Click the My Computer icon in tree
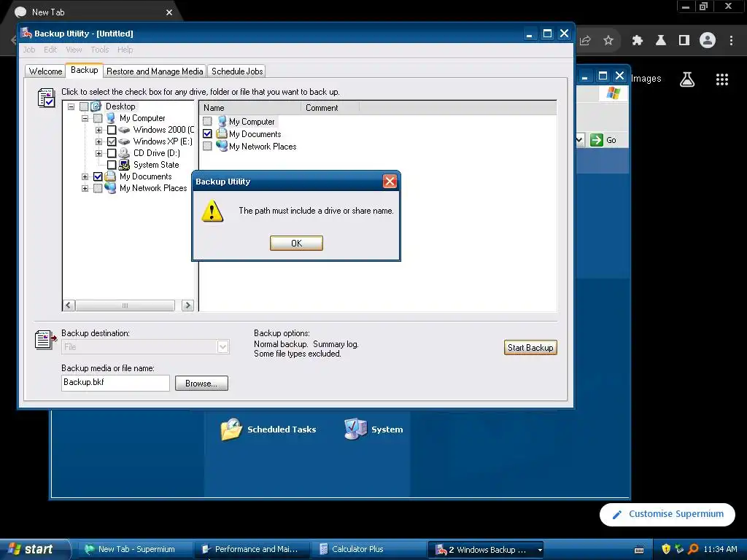 [111, 117]
